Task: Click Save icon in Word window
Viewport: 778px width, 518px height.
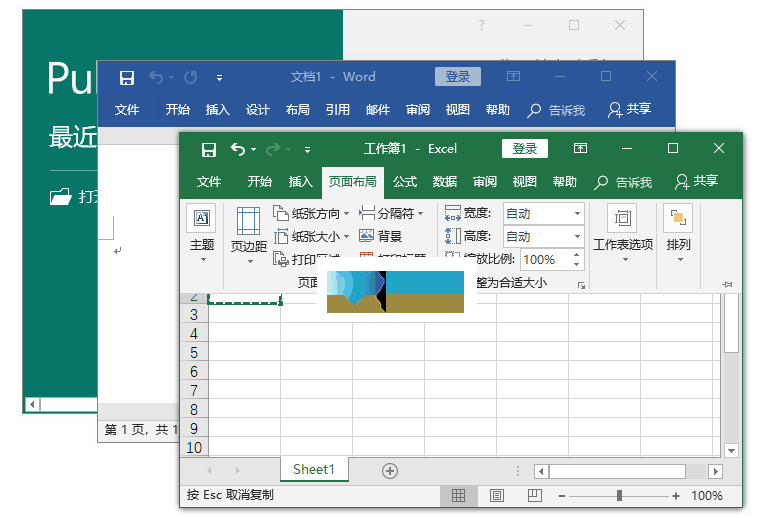Action: click(127, 78)
